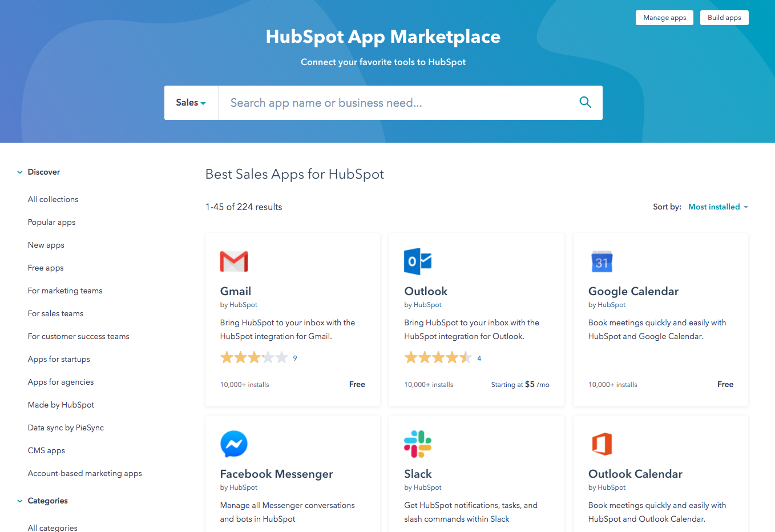Open the Sales category dropdown
This screenshot has width=775, height=532.
point(191,102)
